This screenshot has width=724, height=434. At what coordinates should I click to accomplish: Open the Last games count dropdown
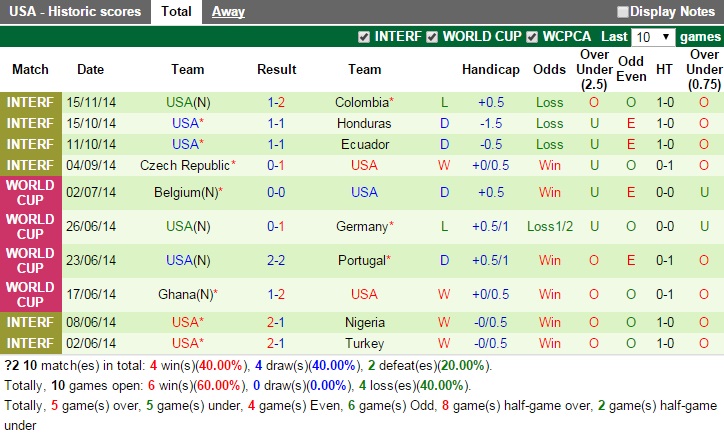click(x=653, y=37)
